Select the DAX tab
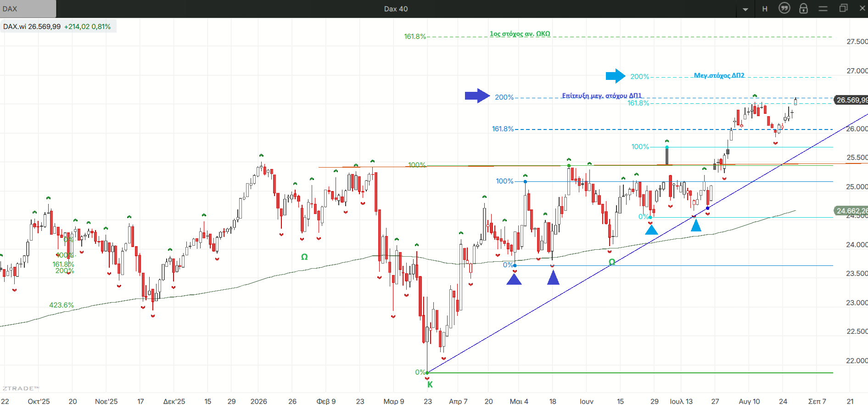The height and width of the screenshot is (405, 868). [x=28, y=9]
